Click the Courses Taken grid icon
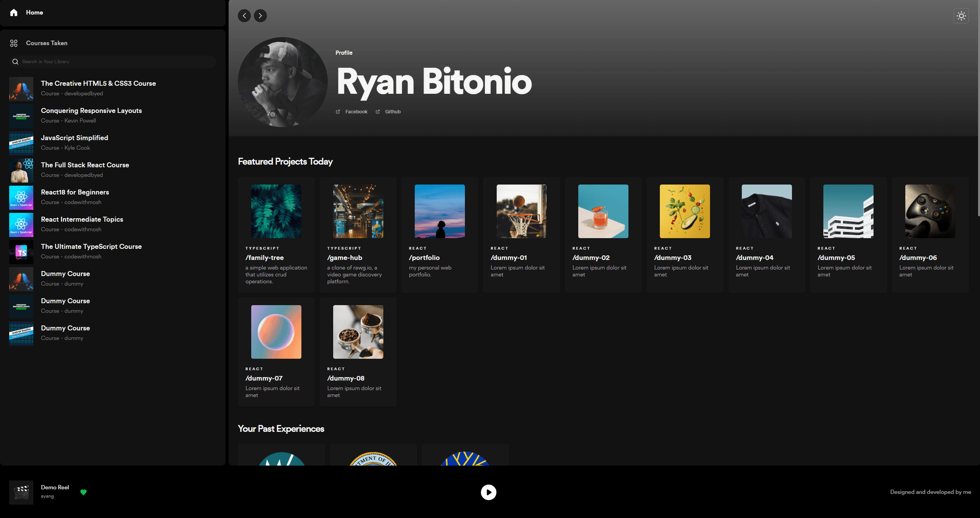Image resolution: width=980 pixels, height=518 pixels. [14, 43]
